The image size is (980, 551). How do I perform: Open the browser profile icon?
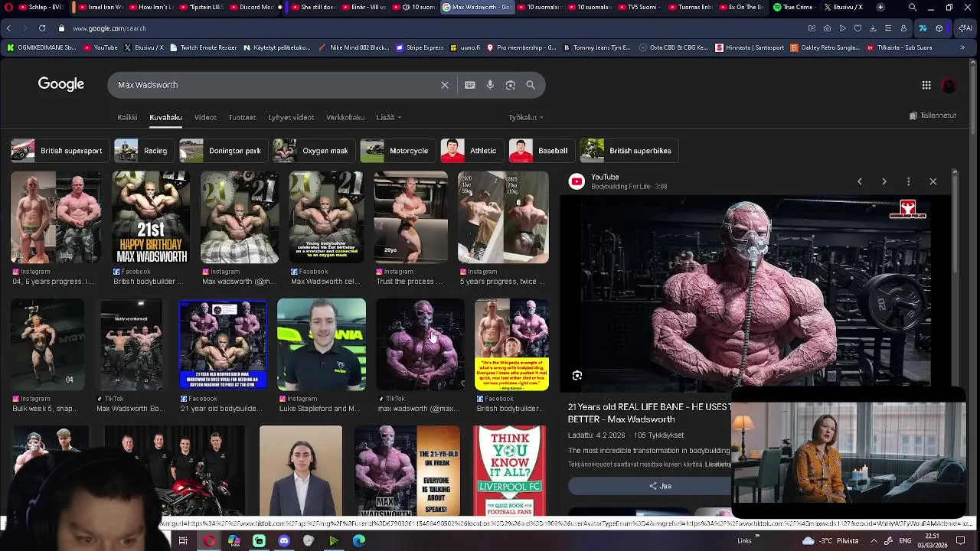tap(903, 28)
